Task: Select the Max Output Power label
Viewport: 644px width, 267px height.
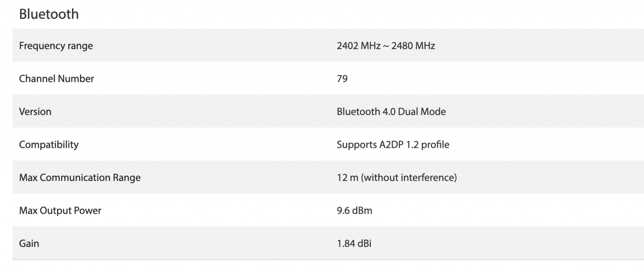Action: point(60,210)
